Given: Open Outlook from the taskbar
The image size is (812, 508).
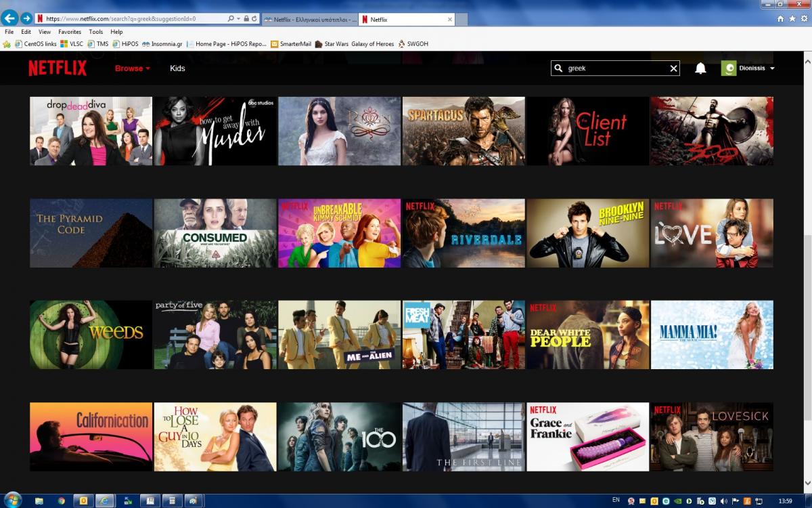Looking at the screenshot, I should click(84, 501).
